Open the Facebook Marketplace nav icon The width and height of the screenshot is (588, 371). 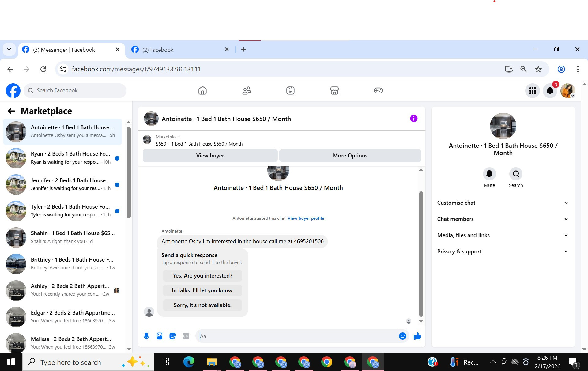334,90
